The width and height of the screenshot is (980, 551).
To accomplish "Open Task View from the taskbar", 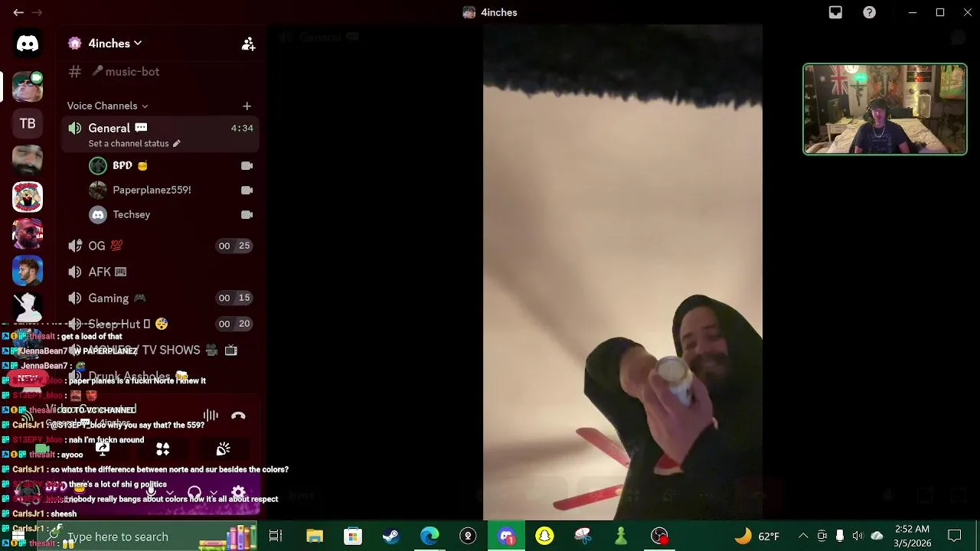I will pyautogui.click(x=276, y=536).
